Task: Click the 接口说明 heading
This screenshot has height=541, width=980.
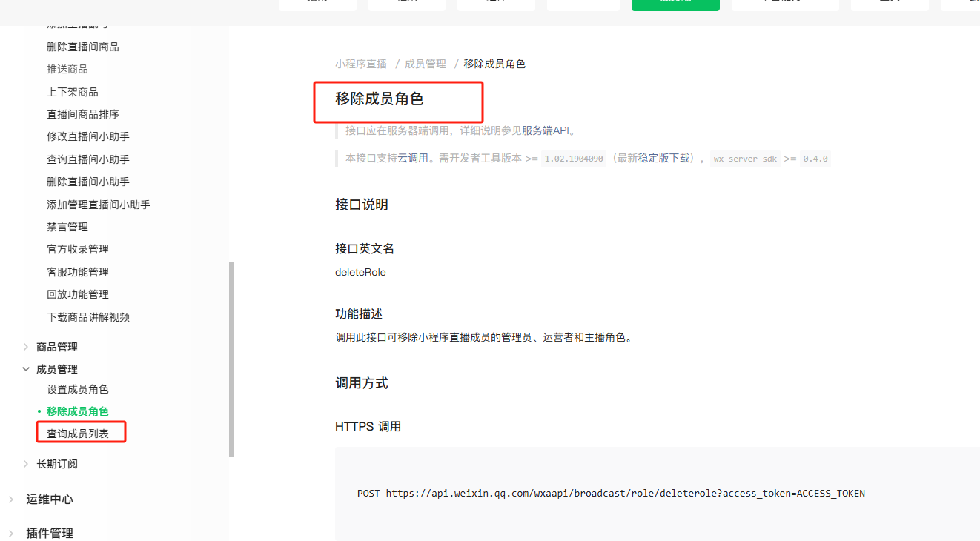Action: coord(362,205)
